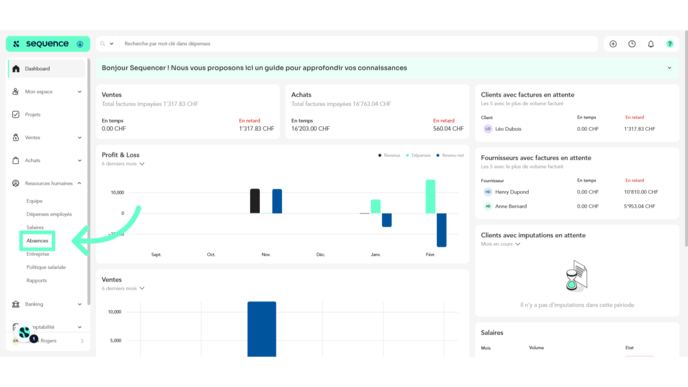Toggle Revenu net legend
This screenshot has width=688, height=387.
click(x=450, y=155)
